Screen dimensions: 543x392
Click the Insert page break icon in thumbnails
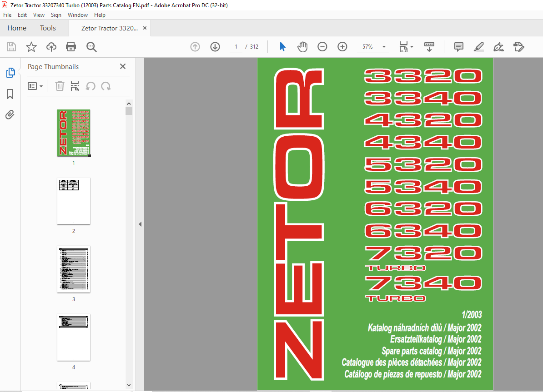point(75,86)
